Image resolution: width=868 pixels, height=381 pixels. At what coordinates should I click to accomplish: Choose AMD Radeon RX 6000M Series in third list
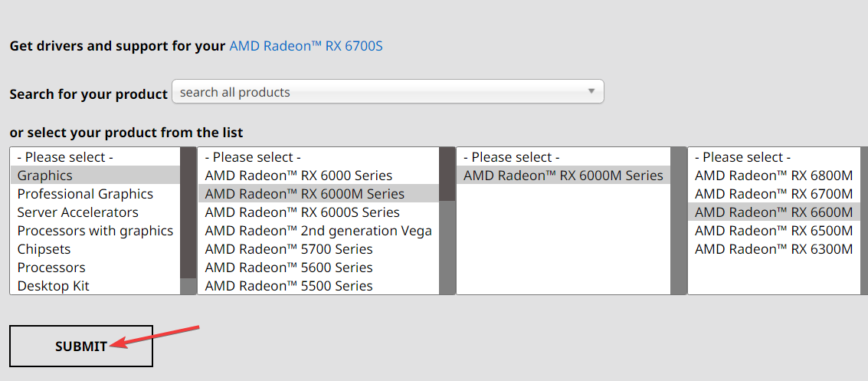tap(563, 176)
